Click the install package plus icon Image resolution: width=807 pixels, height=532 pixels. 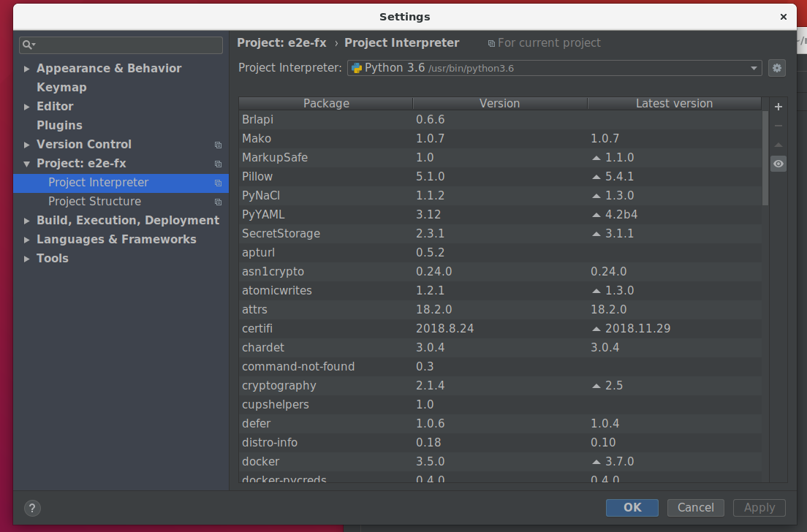pyautogui.click(x=778, y=107)
